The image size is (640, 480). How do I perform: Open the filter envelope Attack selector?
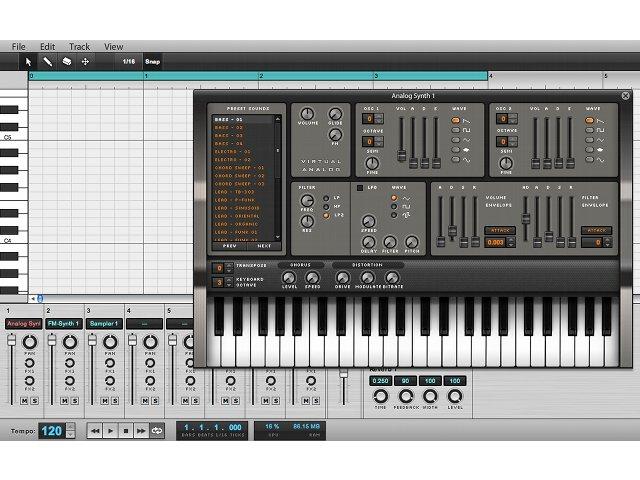[x=598, y=230]
